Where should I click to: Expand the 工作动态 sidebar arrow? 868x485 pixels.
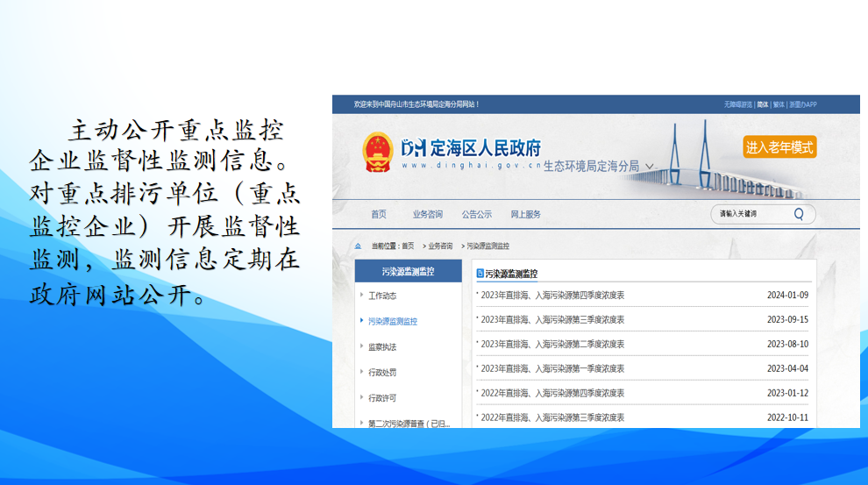[361, 296]
